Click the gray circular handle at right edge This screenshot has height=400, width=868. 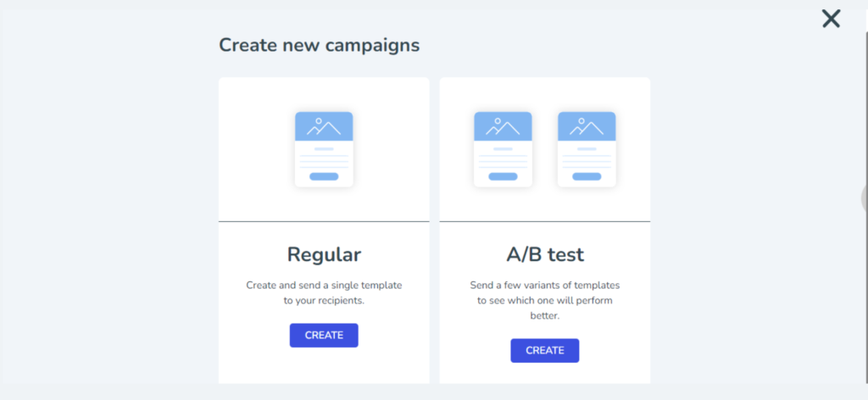pos(865,198)
